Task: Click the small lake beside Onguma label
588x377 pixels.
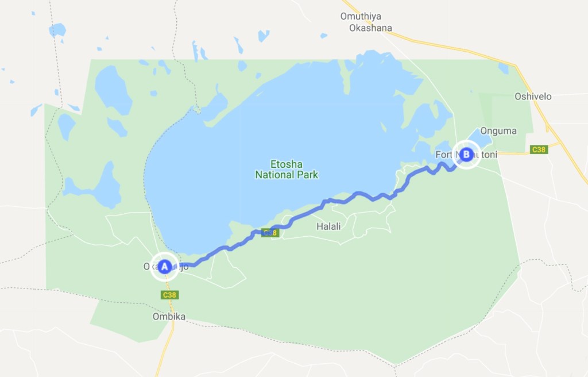Action: pyautogui.click(x=481, y=138)
